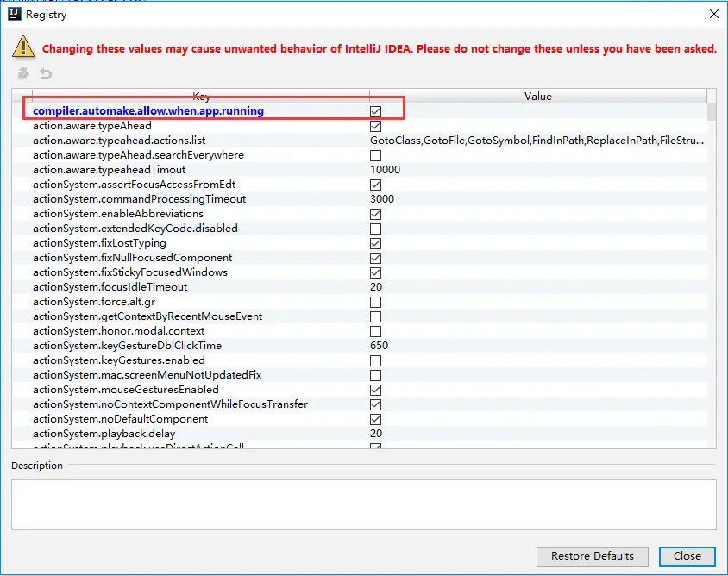
Task: Select actionSystem.mac.screenMenuNotUpdatedFix key
Action: (x=147, y=374)
